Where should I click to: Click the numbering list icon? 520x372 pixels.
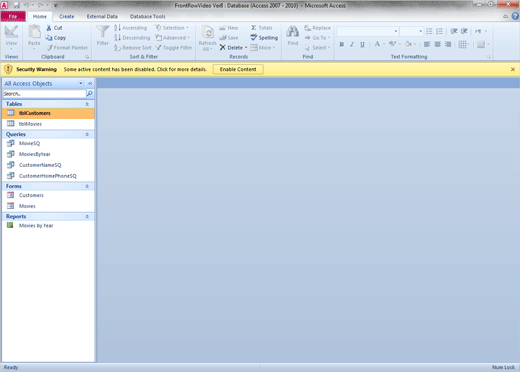tap(439, 31)
